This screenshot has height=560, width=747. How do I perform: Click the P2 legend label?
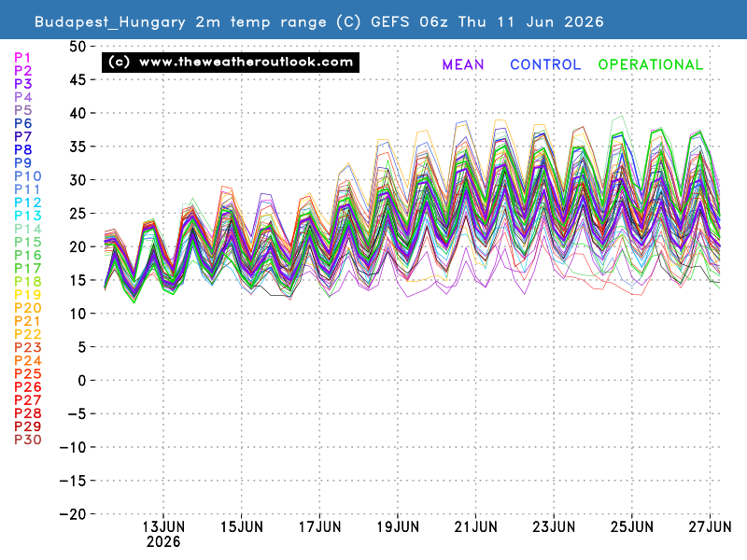tap(22, 71)
